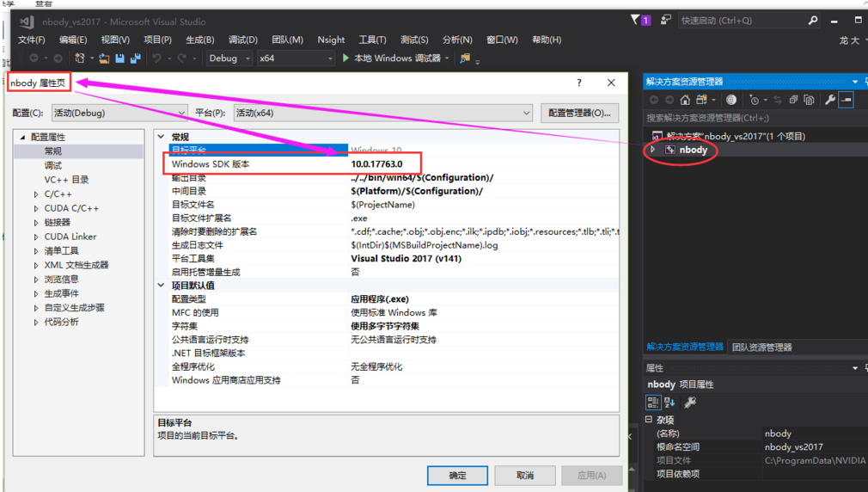This screenshot has width=868, height=492.
Task: Click the 配置管理器(O)... button
Action: click(579, 113)
